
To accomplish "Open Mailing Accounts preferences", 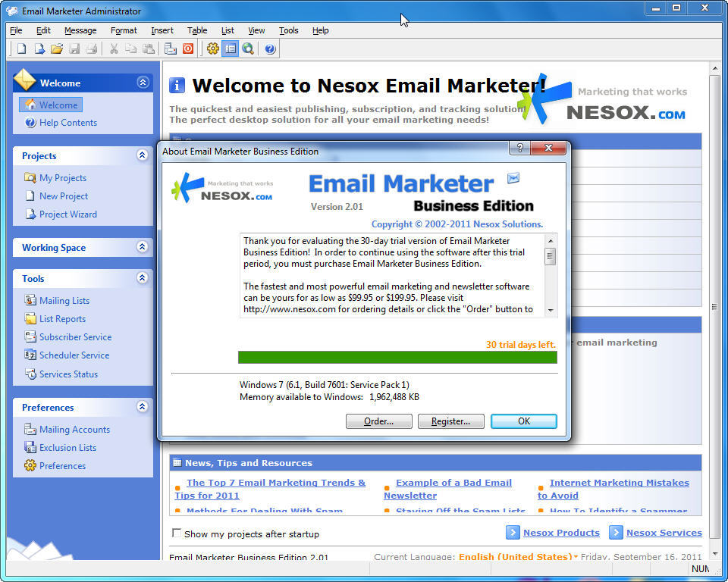I will pyautogui.click(x=67, y=430).
